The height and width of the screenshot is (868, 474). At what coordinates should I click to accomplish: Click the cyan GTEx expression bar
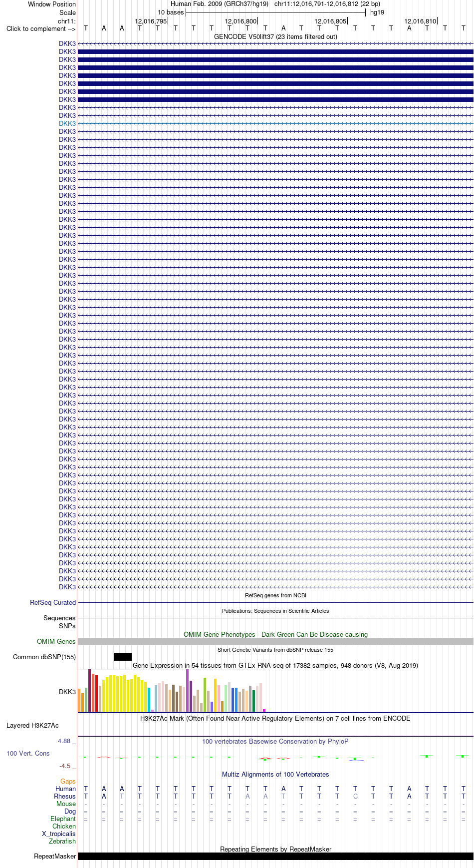tap(149, 700)
